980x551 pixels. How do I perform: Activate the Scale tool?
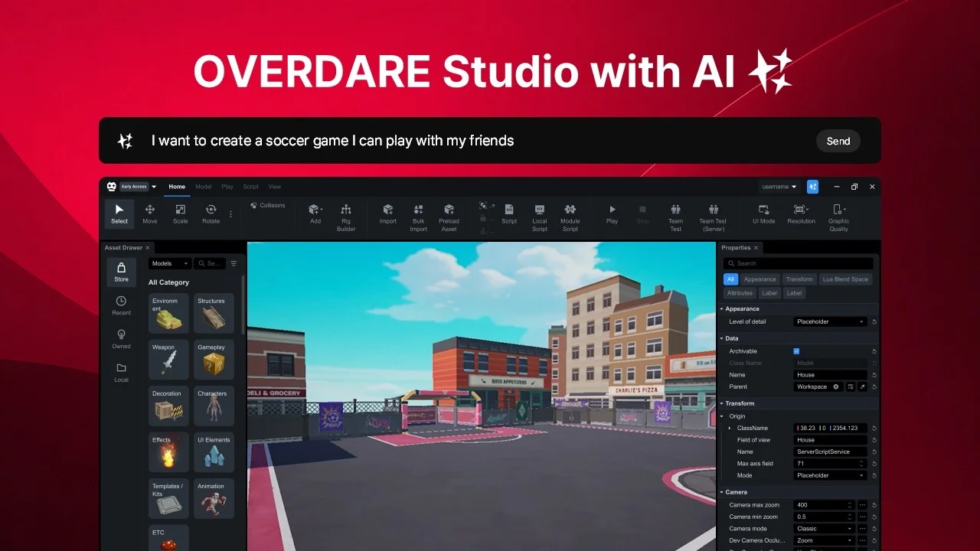click(180, 214)
